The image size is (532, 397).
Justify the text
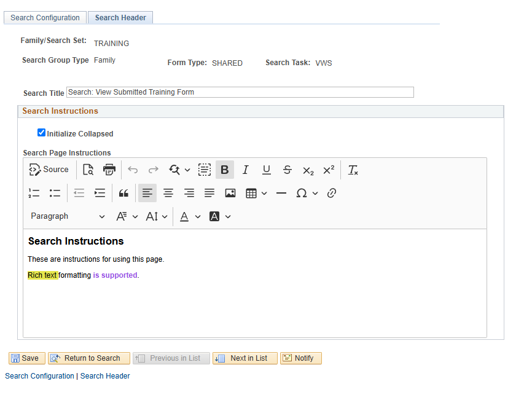point(209,193)
